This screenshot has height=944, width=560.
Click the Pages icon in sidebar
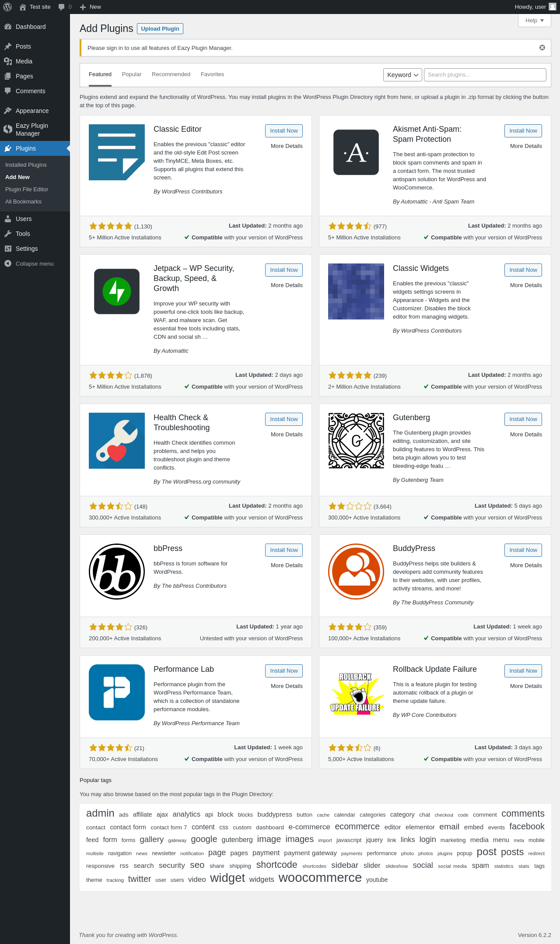point(8,76)
